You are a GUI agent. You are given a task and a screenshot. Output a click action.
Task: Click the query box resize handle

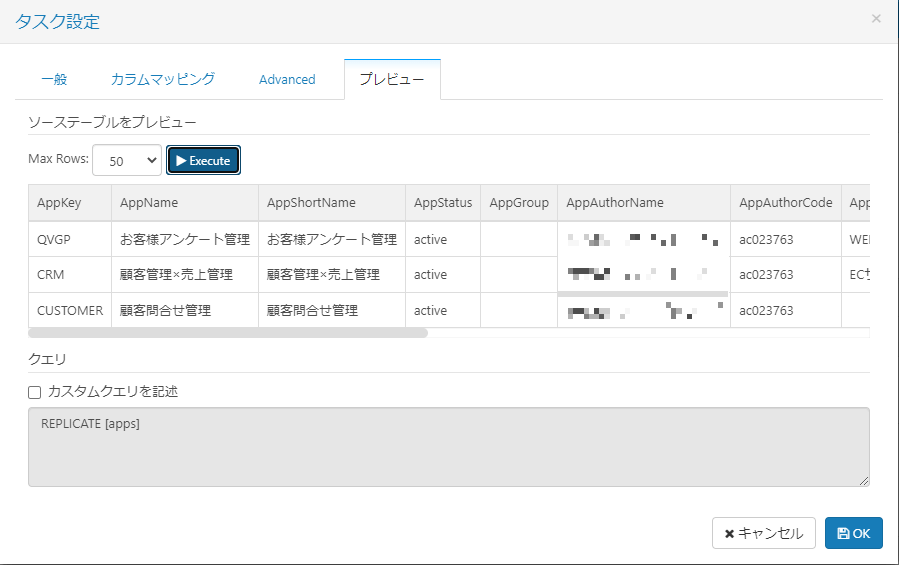point(863,481)
